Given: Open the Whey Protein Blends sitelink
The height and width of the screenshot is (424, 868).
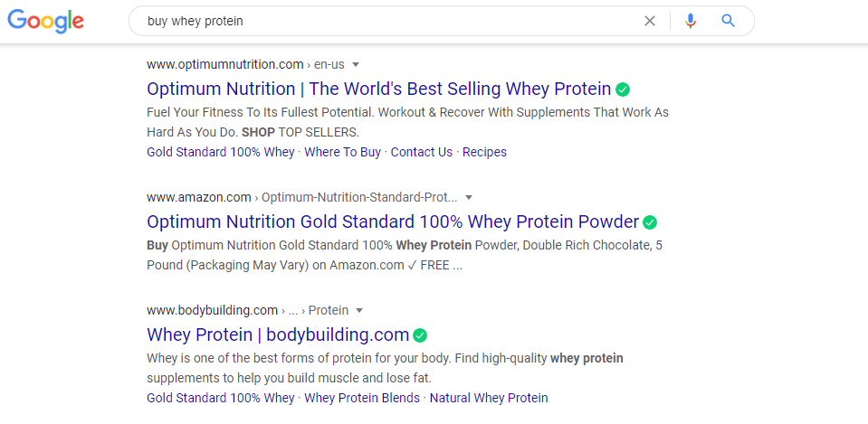Looking at the screenshot, I should click(362, 398).
